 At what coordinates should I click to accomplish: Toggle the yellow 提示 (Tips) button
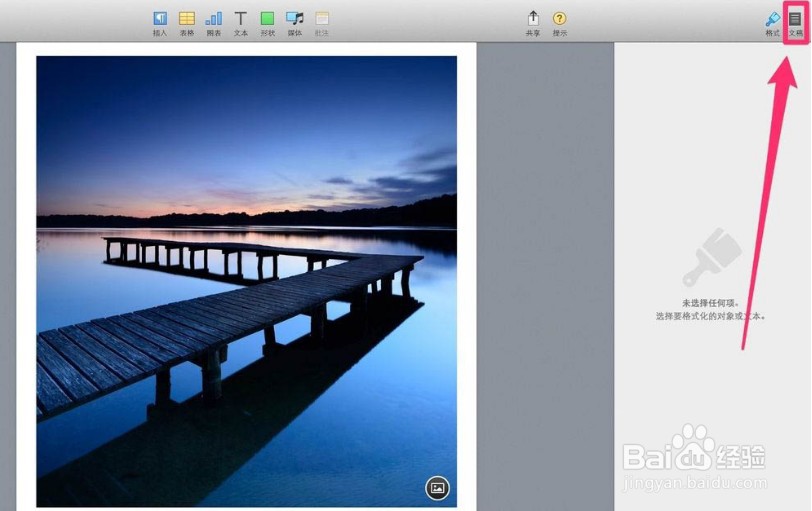pos(559,24)
